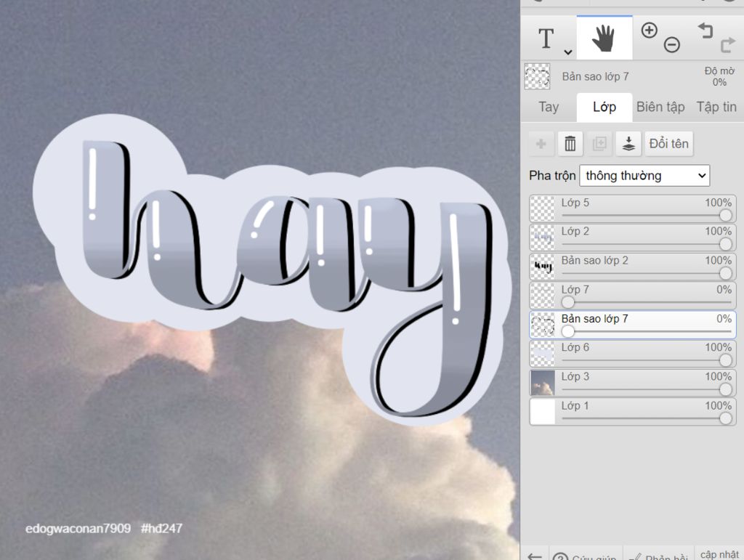Select layer Lớp 2
This screenshot has width=744, height=560.
tap(633, 238)
